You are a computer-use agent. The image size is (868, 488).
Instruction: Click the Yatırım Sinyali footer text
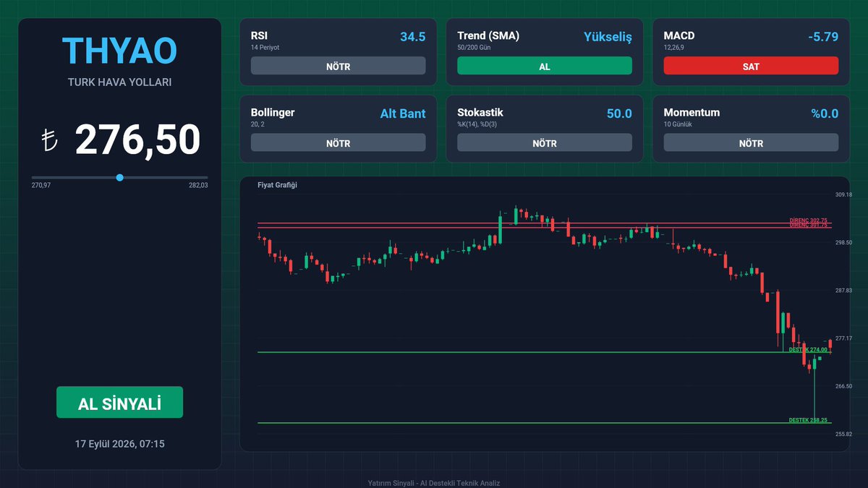[434, 483]
